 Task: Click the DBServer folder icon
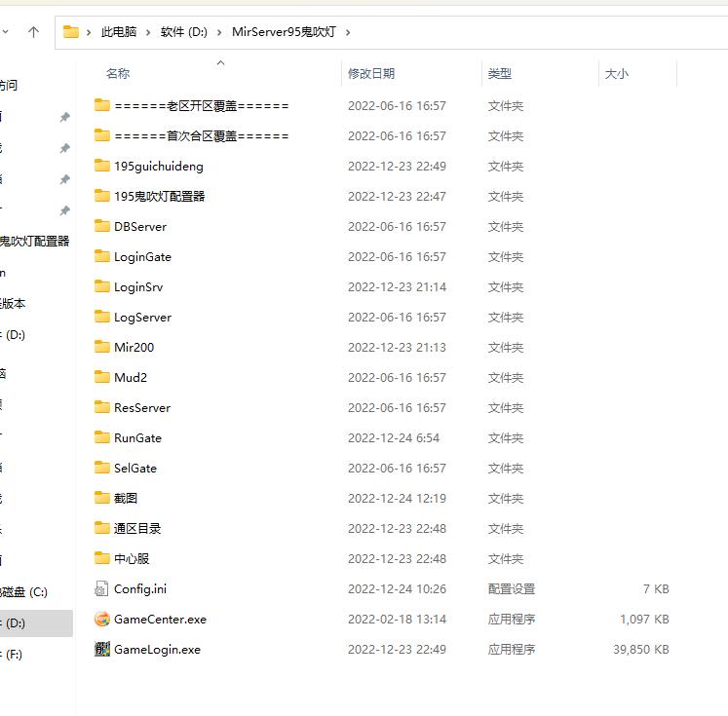102,226
